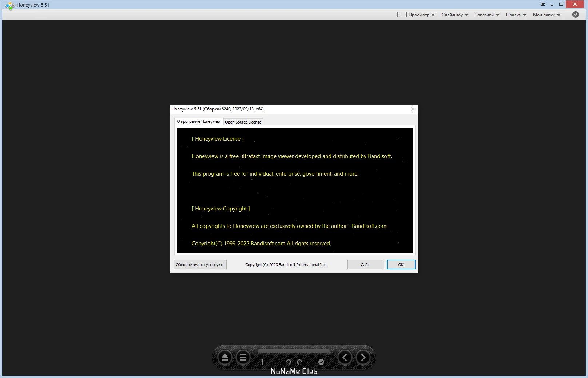Viewport: 588px width, 378px height.
Task: Click the [ Honeyview License ] heading
Action: coord(218,139)
